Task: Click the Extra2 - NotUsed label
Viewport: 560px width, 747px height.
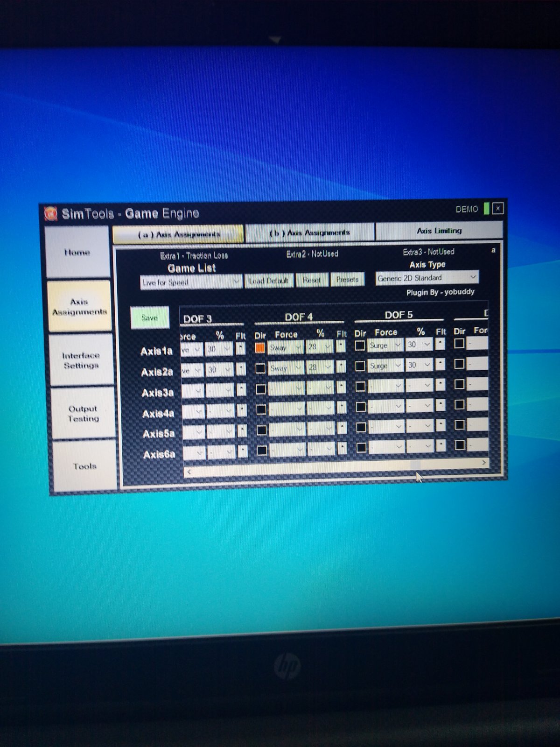Action: [312, 254]
